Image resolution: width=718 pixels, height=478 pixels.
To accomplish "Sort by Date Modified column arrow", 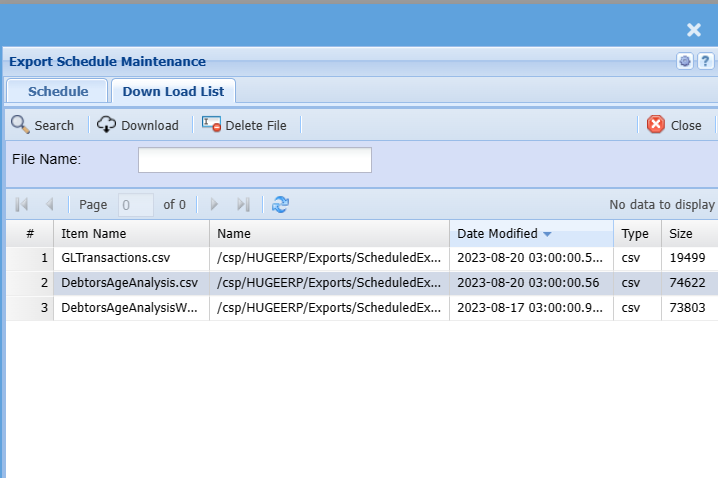I will (547, 234).
